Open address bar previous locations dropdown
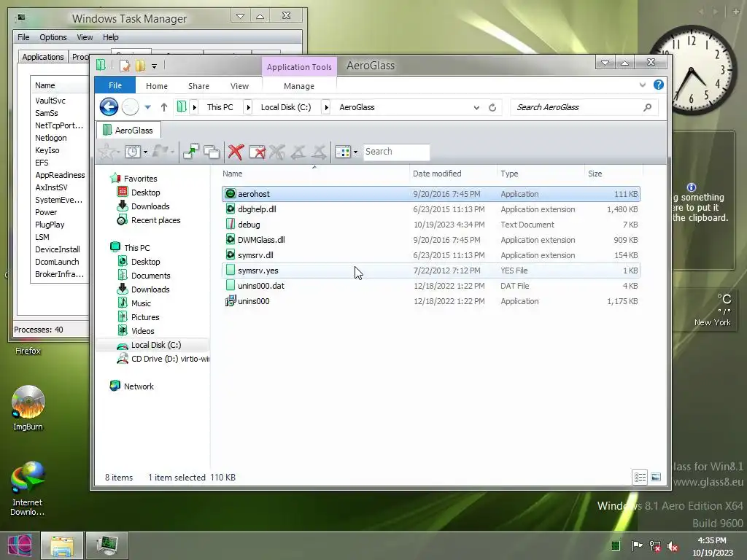This screenshot has width=747, height=560. pyautogui.click(x=476, y=108)
